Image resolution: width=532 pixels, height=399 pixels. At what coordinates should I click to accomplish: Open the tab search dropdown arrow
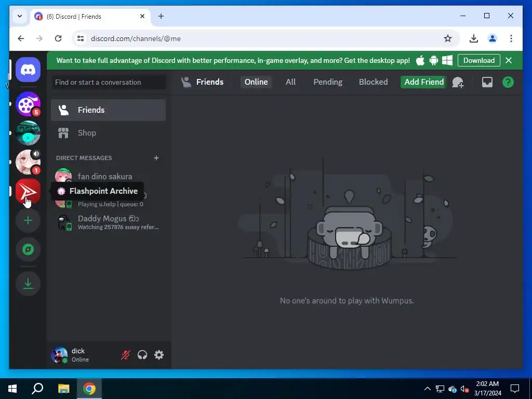[x=20, y=16]
